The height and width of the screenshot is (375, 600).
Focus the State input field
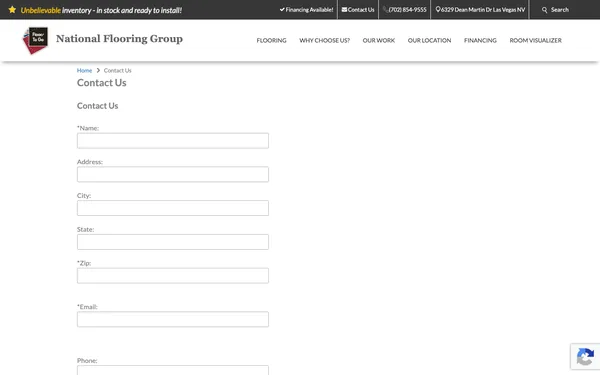(173, 242)
